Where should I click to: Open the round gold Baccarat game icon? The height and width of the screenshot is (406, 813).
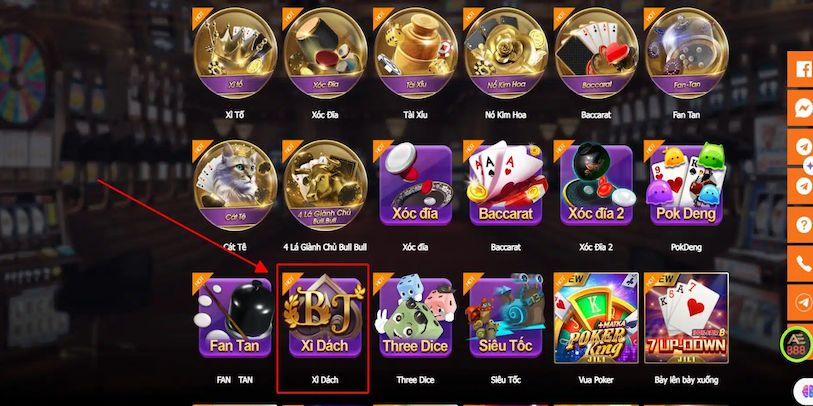(x=596, y=53)
